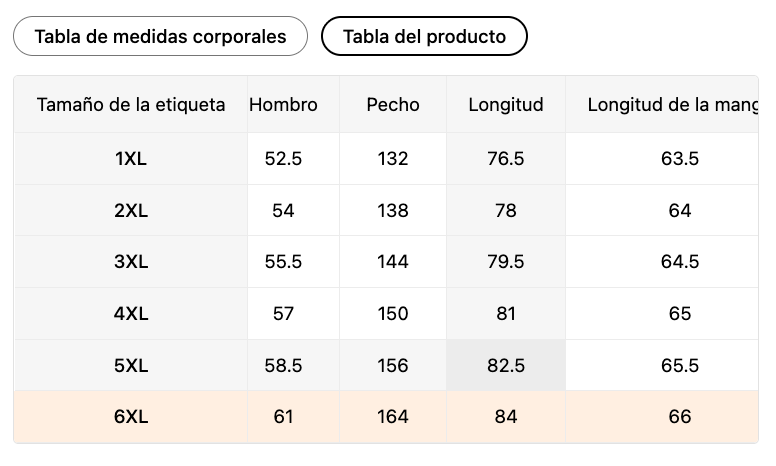Click the 57 shoulder value for 4XL
Screen dimensions: 776x466
[x=283, y=314]
